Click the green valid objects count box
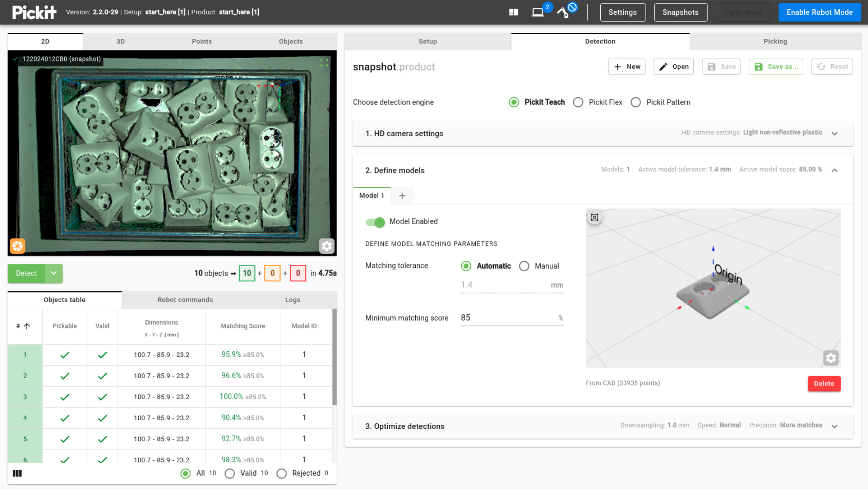The width and height of the screenshot is (868, 489). [247, 273]
